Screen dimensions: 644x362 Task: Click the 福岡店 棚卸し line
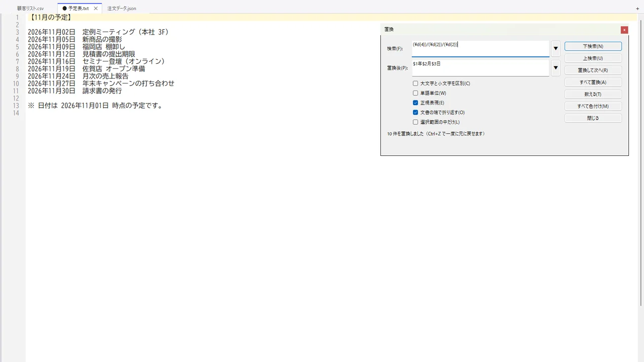click(76, 47)
